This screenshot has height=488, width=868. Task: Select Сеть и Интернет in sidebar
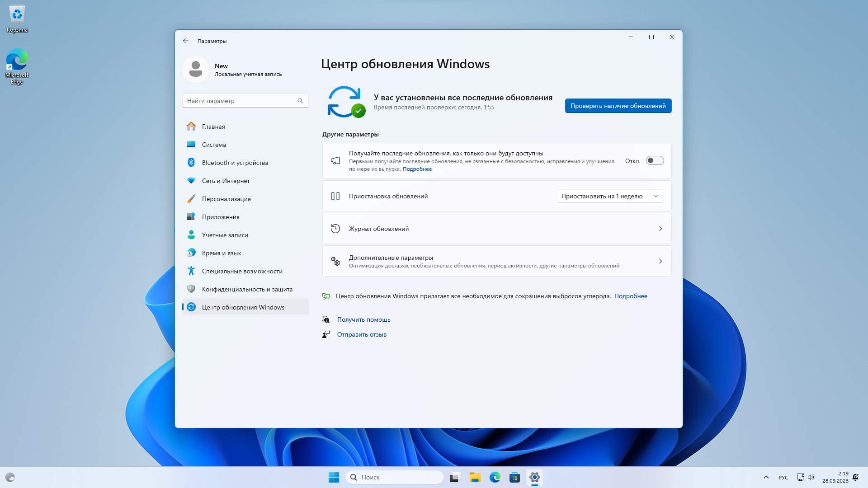(226, 181)
